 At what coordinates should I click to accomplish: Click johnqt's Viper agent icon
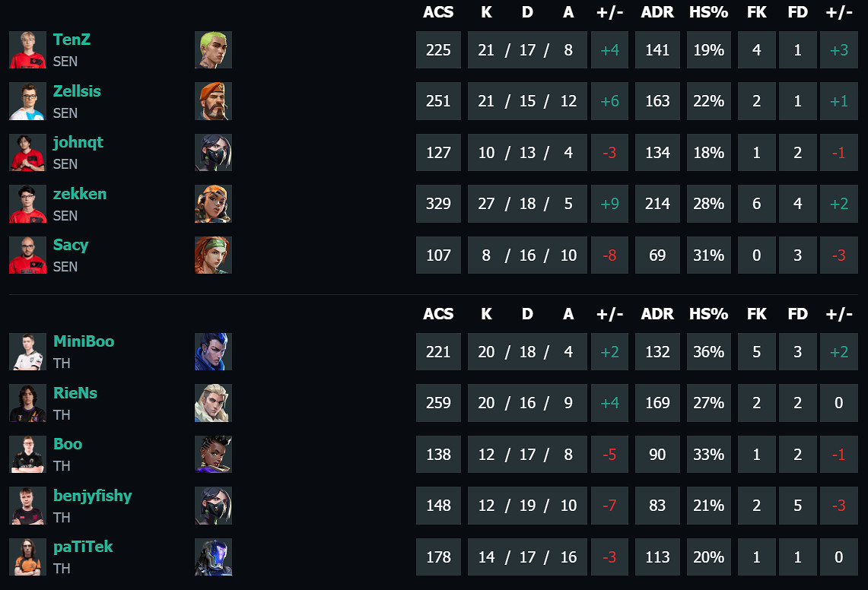point(213,153)
